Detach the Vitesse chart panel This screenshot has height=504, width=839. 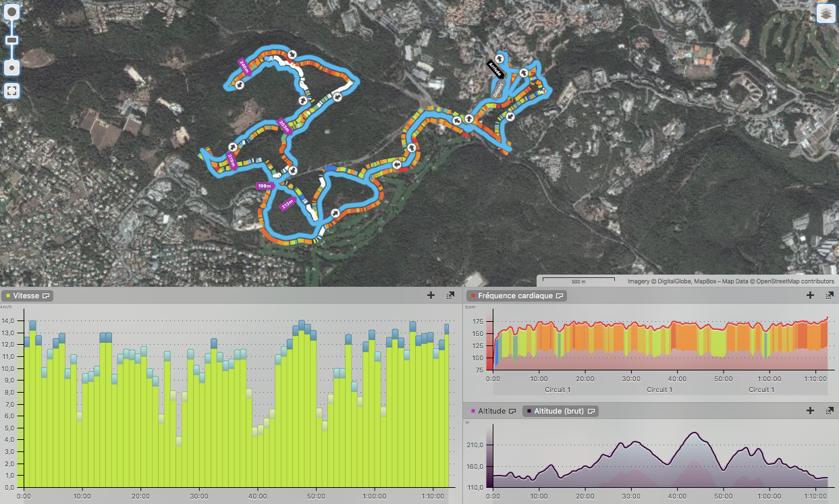click(x=450, y=295)
